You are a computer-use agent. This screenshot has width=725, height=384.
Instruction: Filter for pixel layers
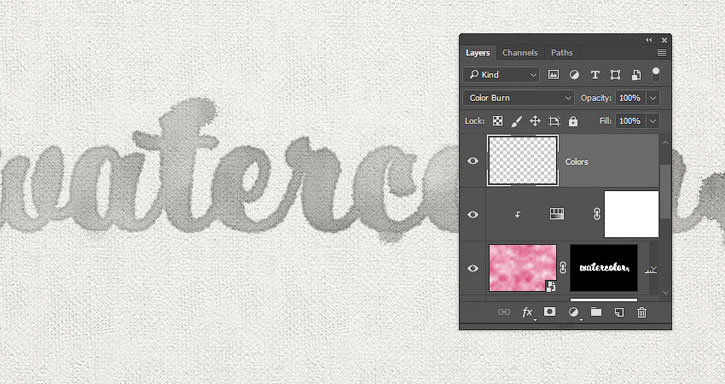[553, 74]
